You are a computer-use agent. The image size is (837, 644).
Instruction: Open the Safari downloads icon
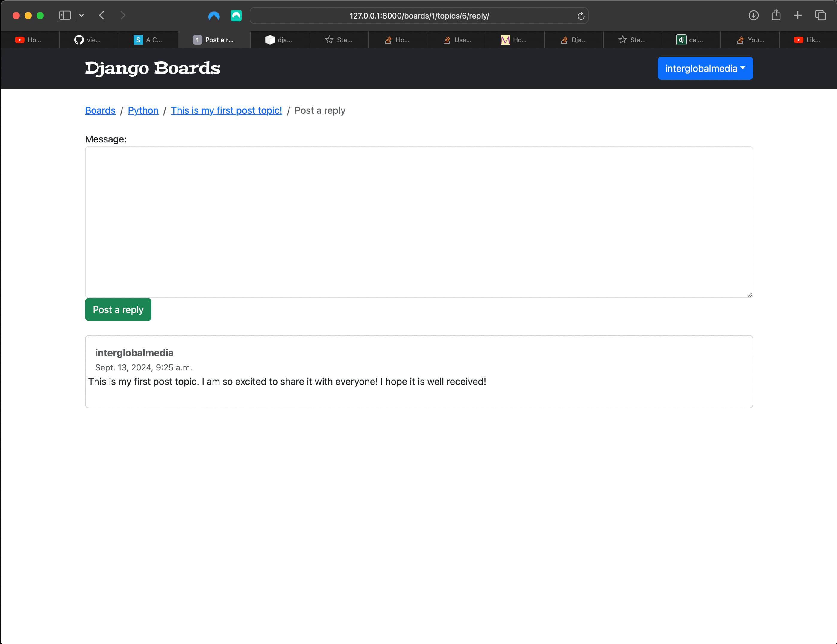coord(753,15)
